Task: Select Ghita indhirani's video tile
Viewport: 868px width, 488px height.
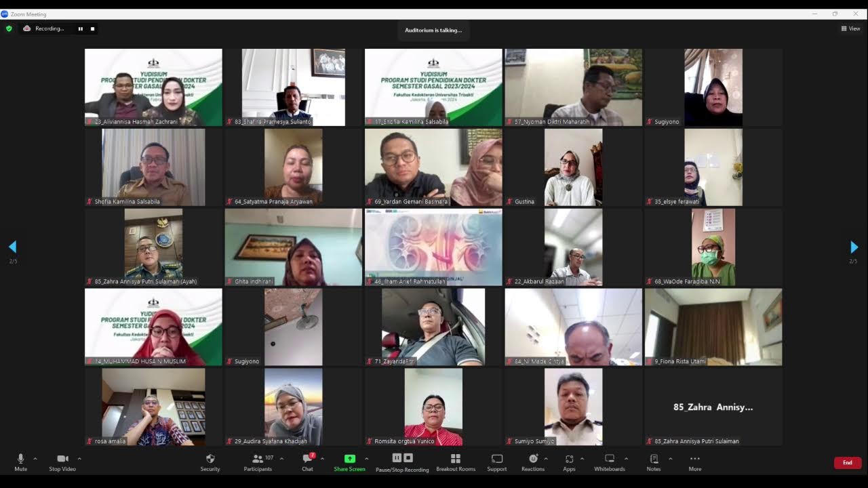Action: point(294,247)
